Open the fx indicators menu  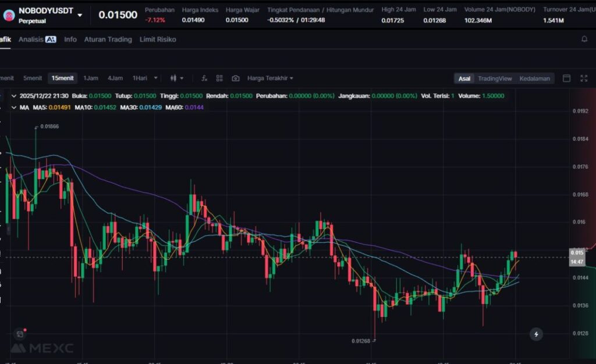204,78
